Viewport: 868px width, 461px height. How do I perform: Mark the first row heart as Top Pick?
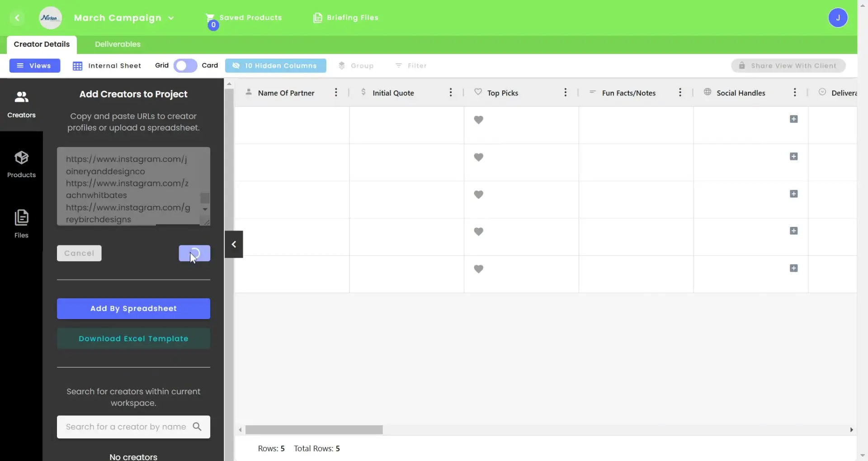coord(479,120)
